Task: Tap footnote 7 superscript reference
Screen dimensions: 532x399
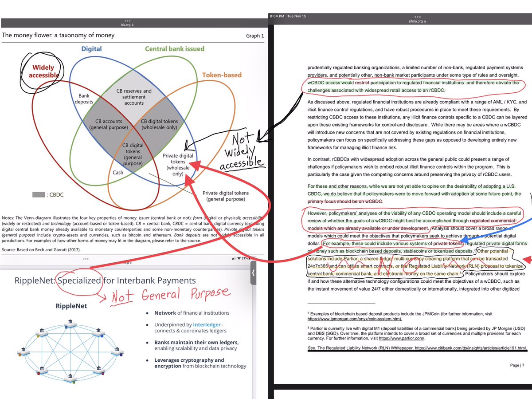Action: [475, 250]
